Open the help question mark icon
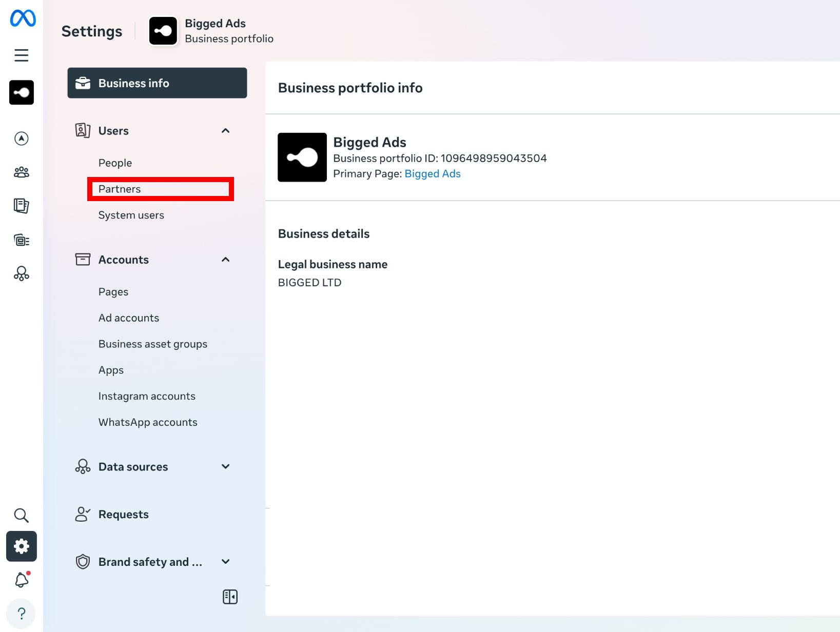Viewport: 840px width, 632px height. pos(22,614)
